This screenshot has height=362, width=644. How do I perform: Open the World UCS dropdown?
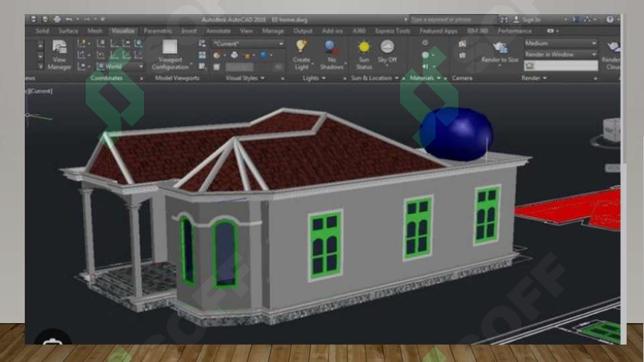119,66
